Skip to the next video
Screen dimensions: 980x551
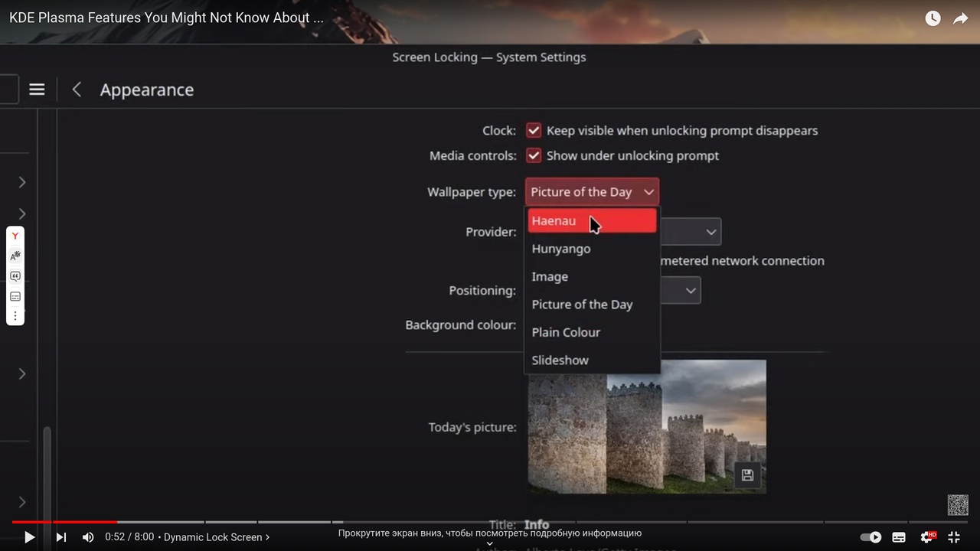61,537
